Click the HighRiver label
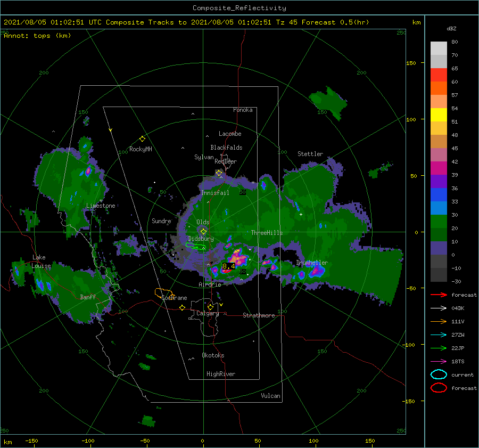The height and width of the screenshot is (448, 479). pos(221,374)
